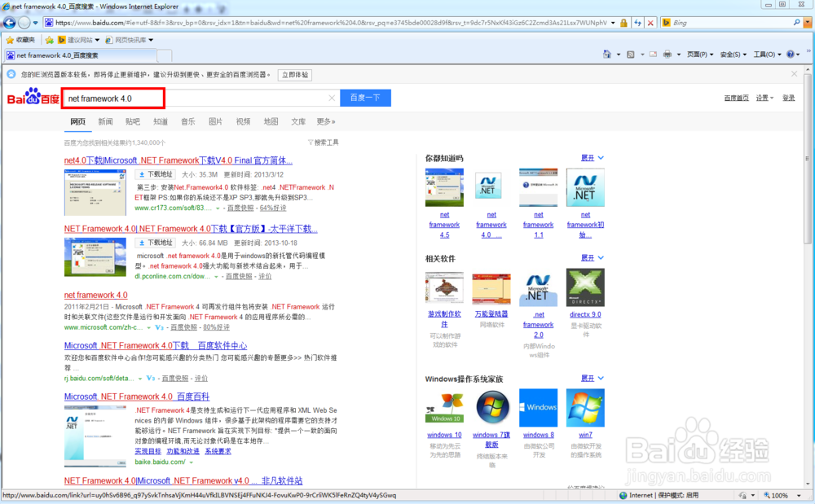Click the page vertical scrollbar thumb
815x504 pixels.
(807, 158)
